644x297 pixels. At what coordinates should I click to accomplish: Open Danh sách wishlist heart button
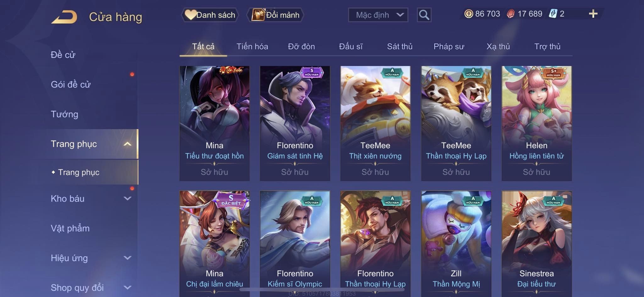coord(210,15)
